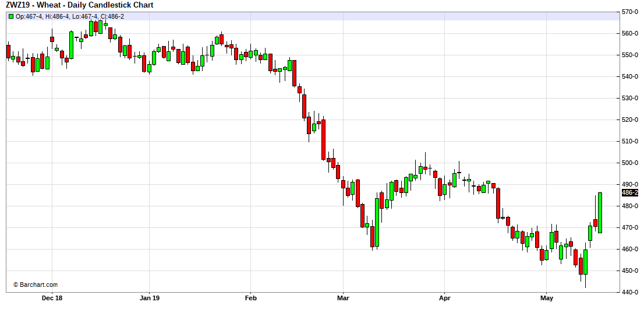
Task: Select the OHLC readout text in legend bar
Action: pos(70,16)
